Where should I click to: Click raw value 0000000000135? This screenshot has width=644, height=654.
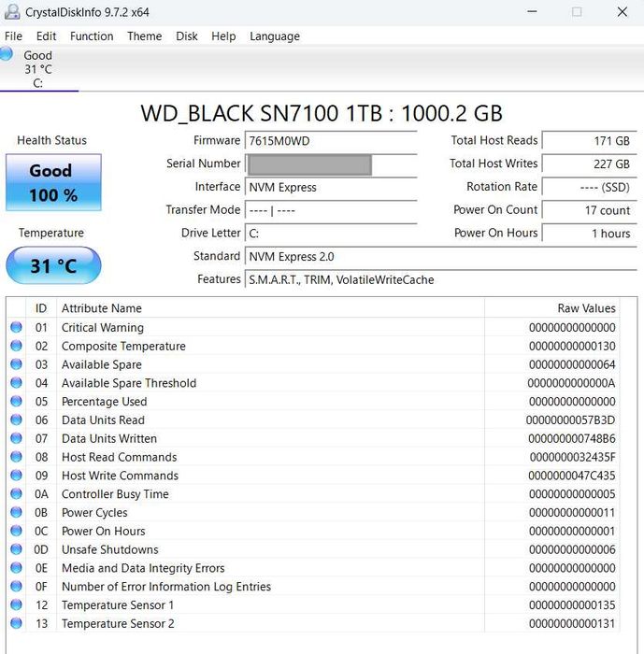[572, 605]
